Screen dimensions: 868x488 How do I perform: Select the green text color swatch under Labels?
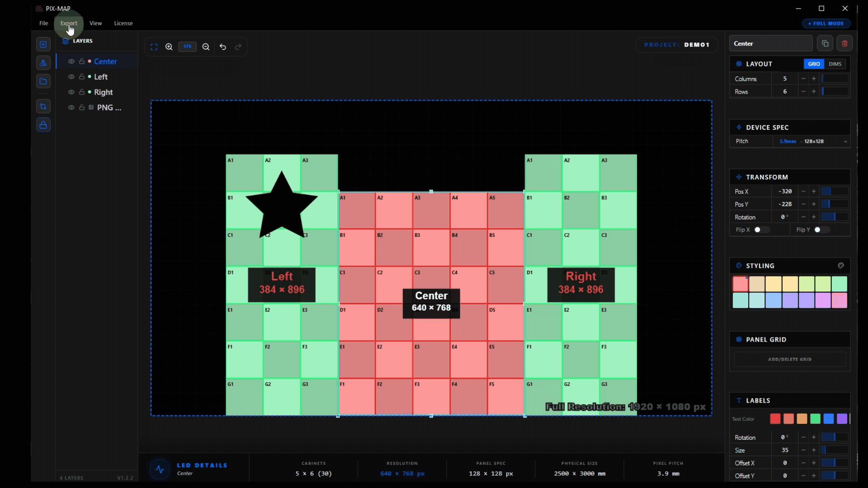tap(815, 419)
